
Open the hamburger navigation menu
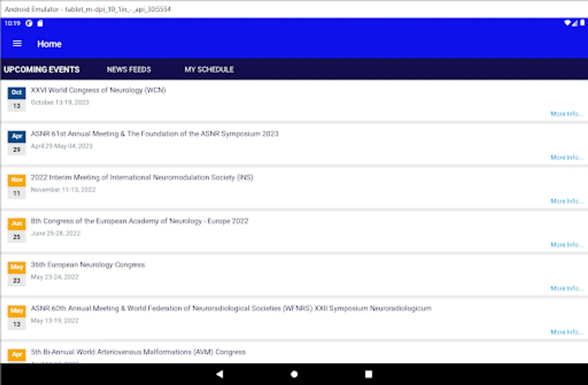(x=17, y=44)
